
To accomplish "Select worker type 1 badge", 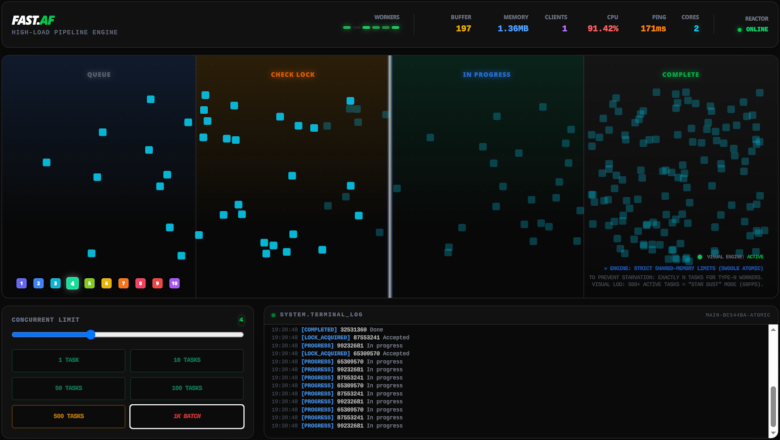I will click(x=21, y=283).
